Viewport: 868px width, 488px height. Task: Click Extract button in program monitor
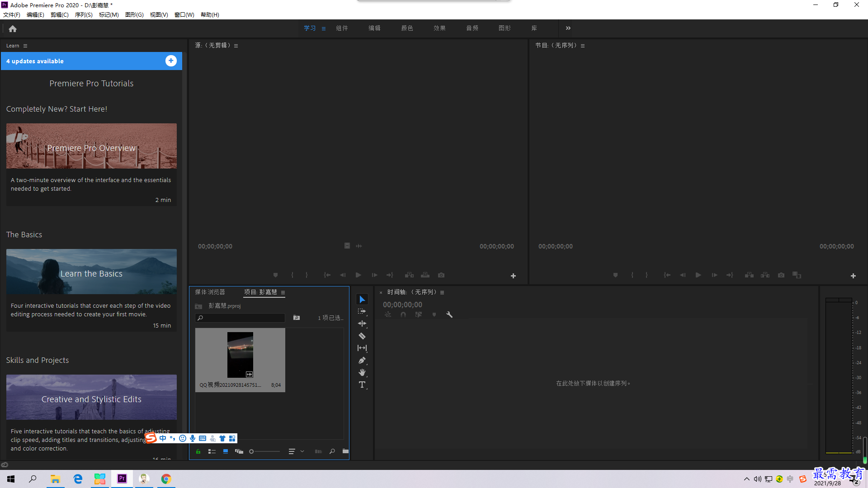[765, 275]
